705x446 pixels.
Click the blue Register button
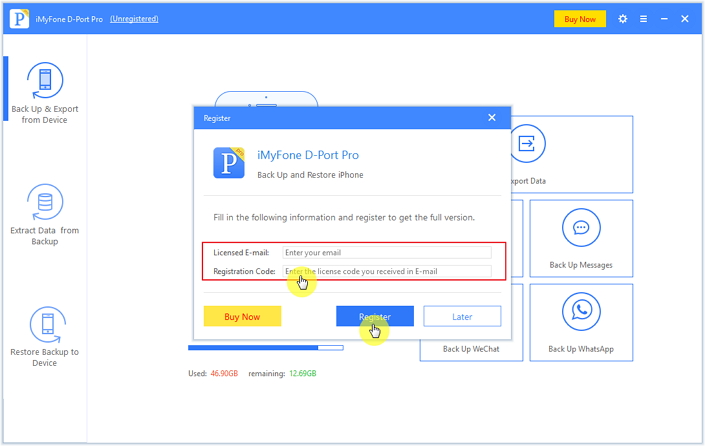(x=375, y=316)
